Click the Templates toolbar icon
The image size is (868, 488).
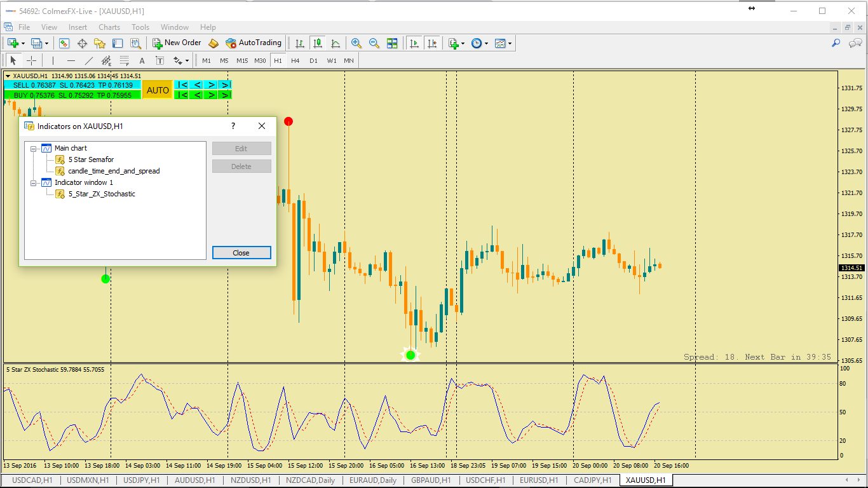click(500, 43)
